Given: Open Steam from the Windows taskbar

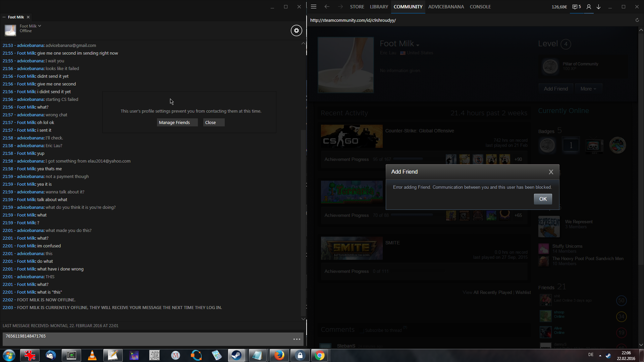Looking at the screenshot, I should tap(236, 355).
